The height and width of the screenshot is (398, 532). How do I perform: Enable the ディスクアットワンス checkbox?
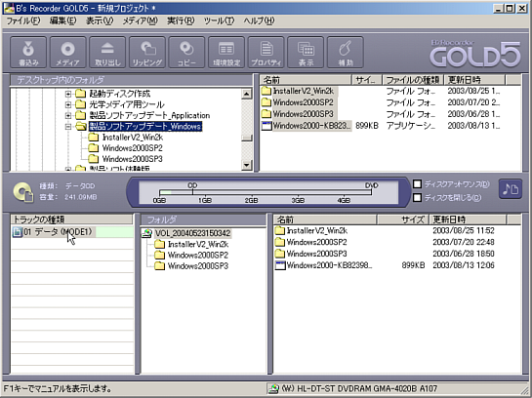point(417,184)
